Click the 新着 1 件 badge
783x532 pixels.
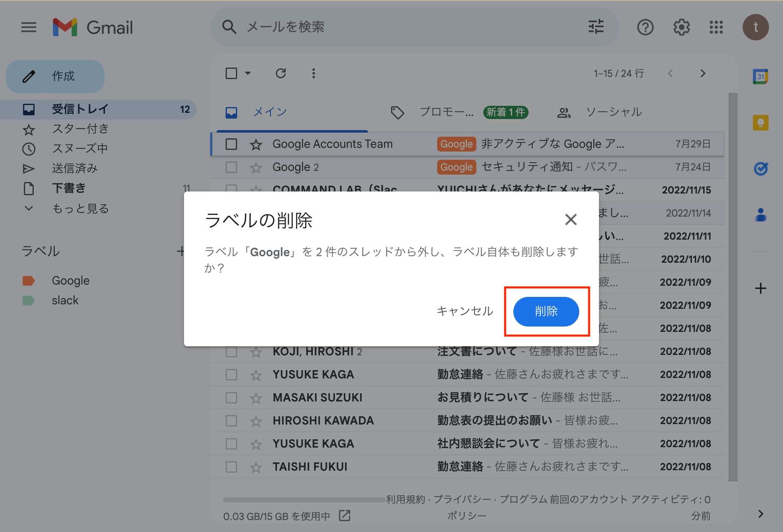[x=506, y=112]
